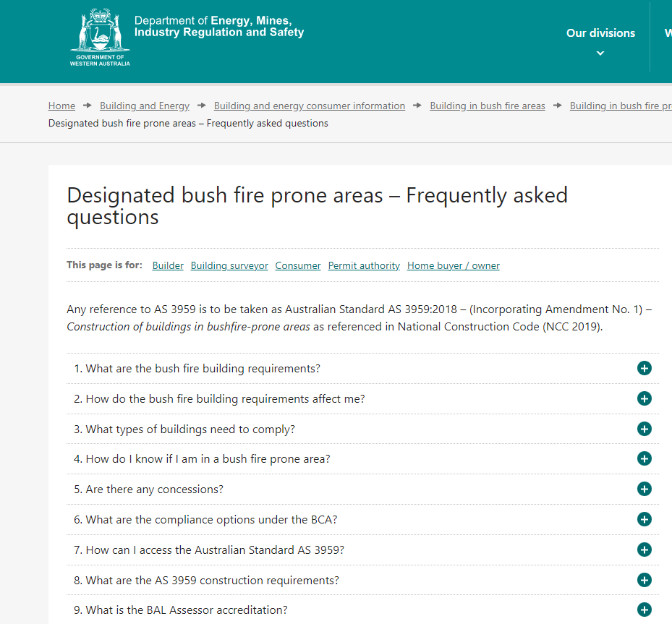Click plus icon for buildings needing to comply

pos(644,429)
